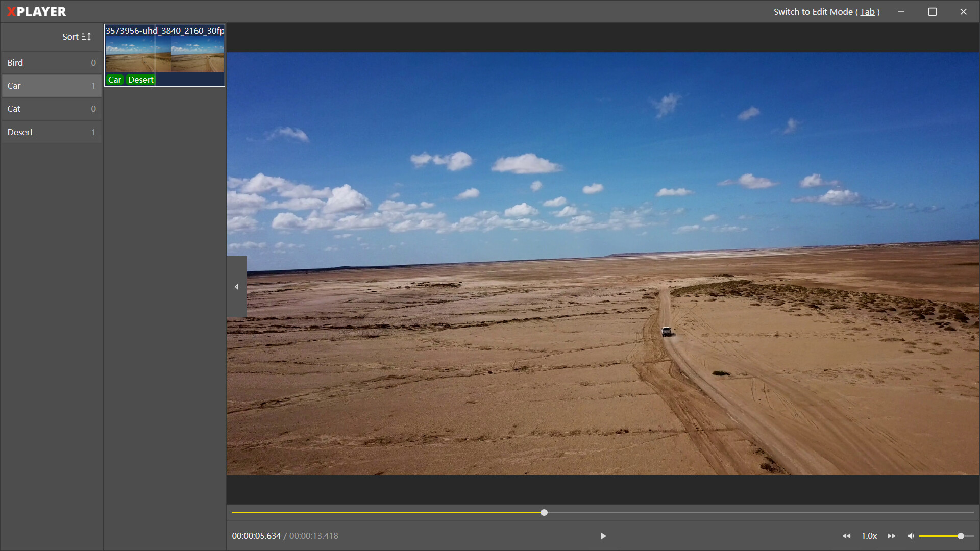Click the XPLAYER logo
980x551 pixels.
(37, 12)
